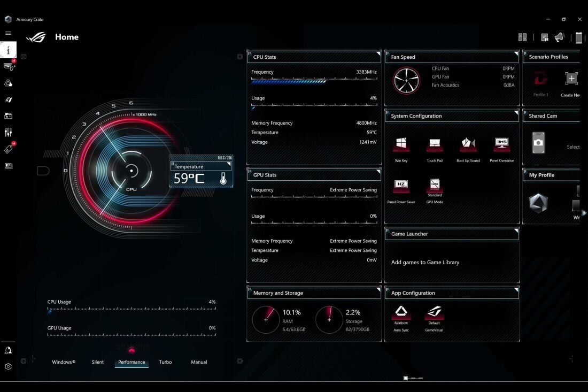Open the megaphone announcements icon at top right

click(559, 36)
